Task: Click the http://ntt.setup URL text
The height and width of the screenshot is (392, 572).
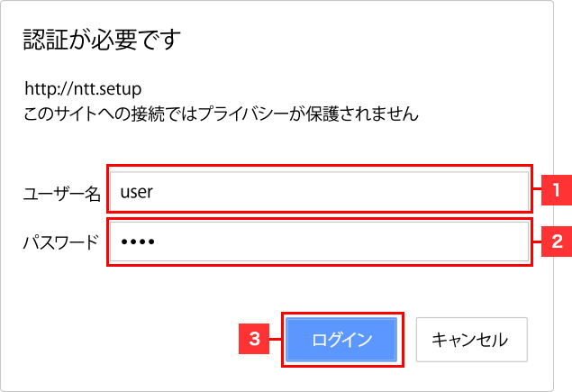Action: pyautogui.click(x=84, y=90)
